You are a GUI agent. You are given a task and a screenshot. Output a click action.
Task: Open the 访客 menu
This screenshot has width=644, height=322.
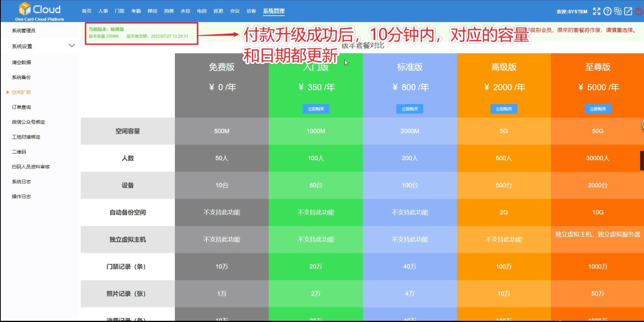pos(251,11)
